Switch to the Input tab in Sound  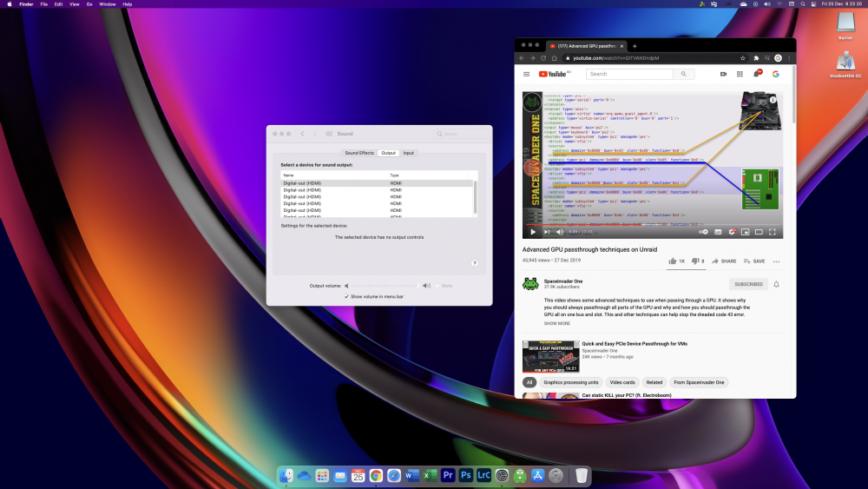(x=409, y=153)
